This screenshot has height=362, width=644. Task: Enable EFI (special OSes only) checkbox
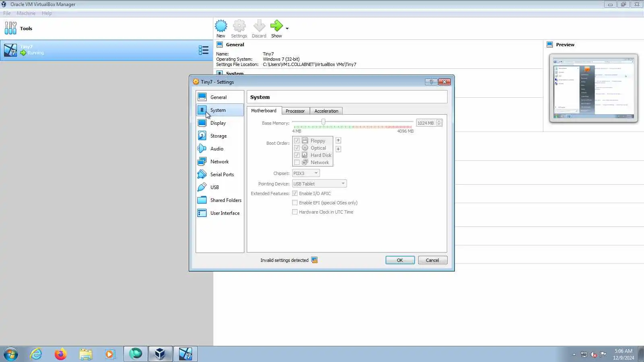[295, 203]
